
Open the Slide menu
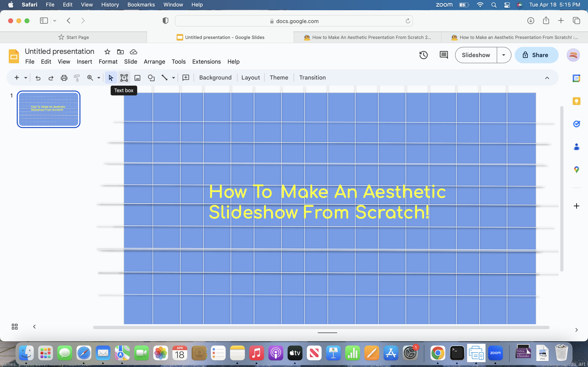(x=130, y=61)
